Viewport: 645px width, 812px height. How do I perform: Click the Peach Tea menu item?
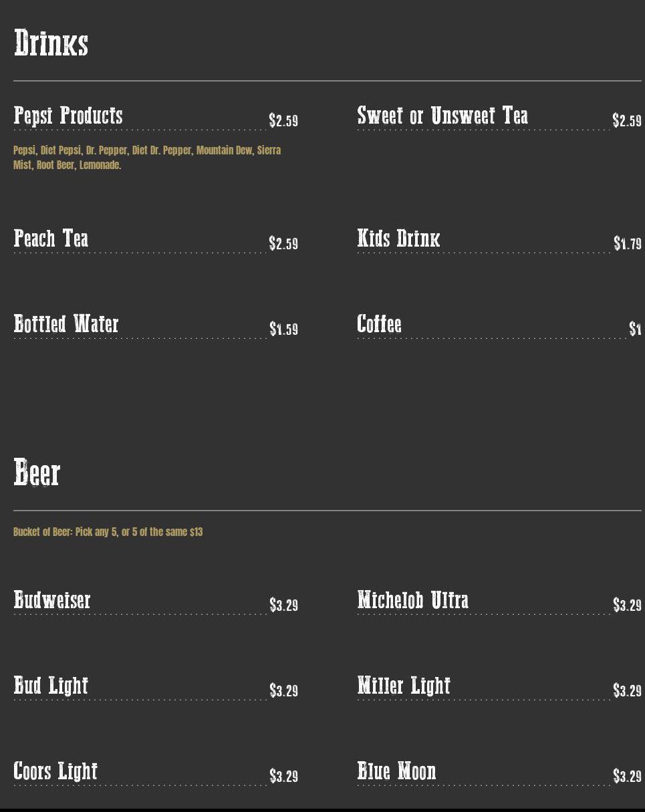[x=51, y=239]
